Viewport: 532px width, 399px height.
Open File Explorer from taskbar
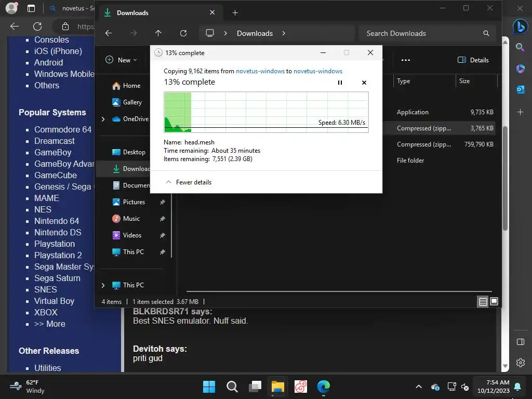(x=277, y=387)
